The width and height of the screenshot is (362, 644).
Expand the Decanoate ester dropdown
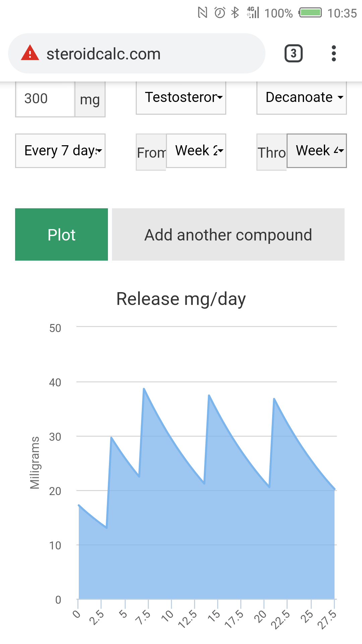[x=302, y=98]
